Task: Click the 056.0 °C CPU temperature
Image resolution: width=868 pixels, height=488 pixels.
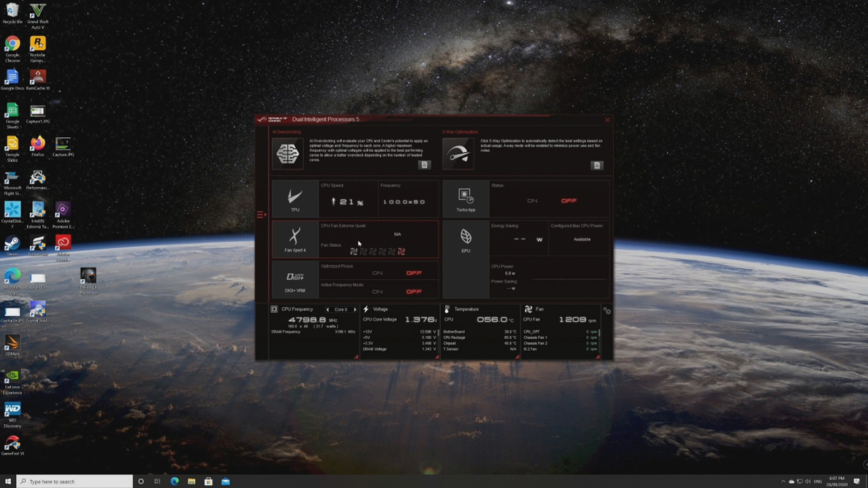Action: click(495, 319)
